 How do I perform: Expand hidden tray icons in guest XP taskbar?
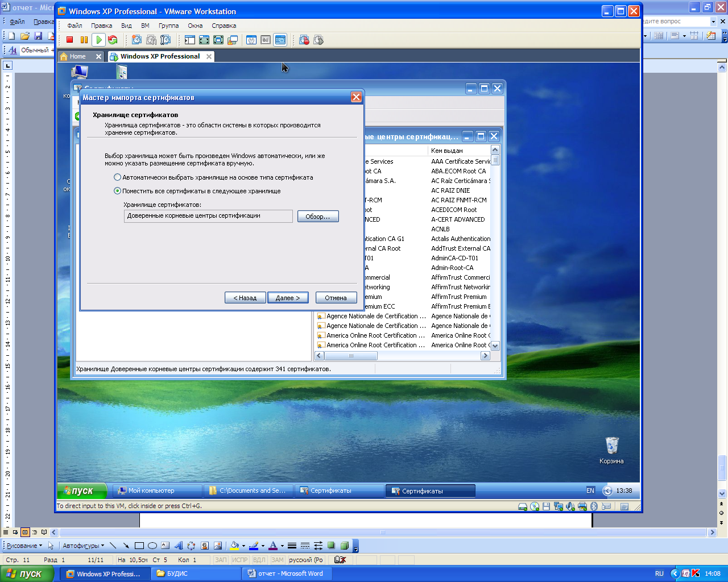point(607,490)
